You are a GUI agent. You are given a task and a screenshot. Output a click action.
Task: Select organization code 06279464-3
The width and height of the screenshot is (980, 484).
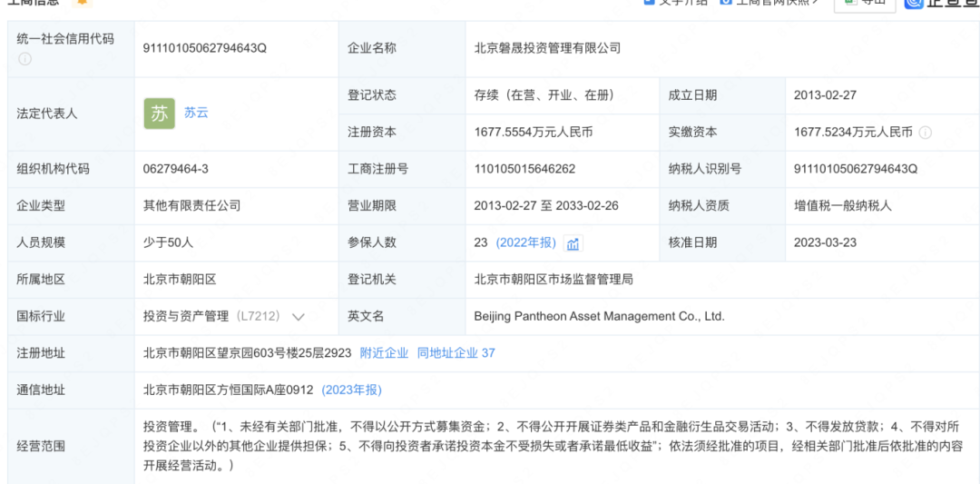tap(176, 169)
